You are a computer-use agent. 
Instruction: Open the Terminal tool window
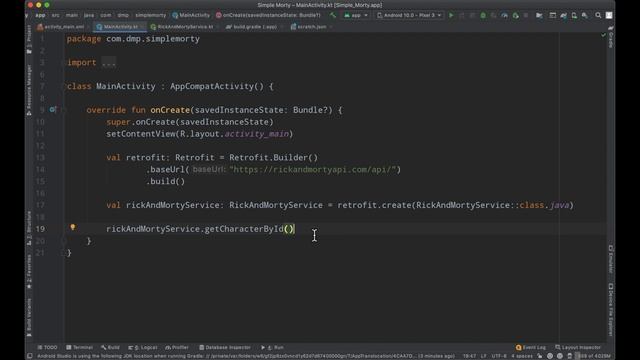point(80,347)
